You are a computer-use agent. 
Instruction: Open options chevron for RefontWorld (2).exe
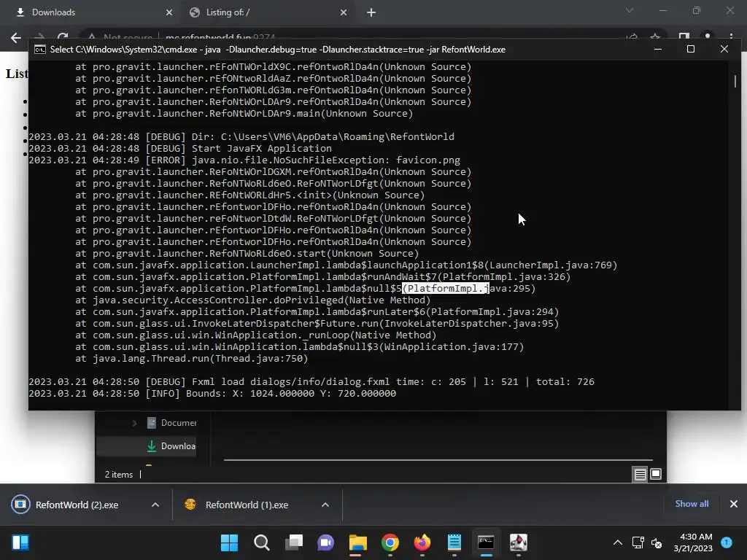coord(155,505)
